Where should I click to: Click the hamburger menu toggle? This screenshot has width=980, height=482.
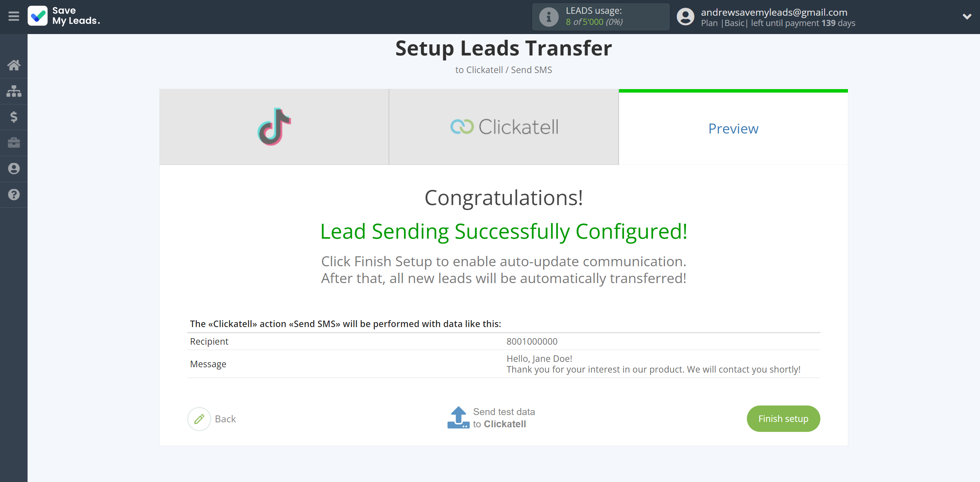[13, 16]
